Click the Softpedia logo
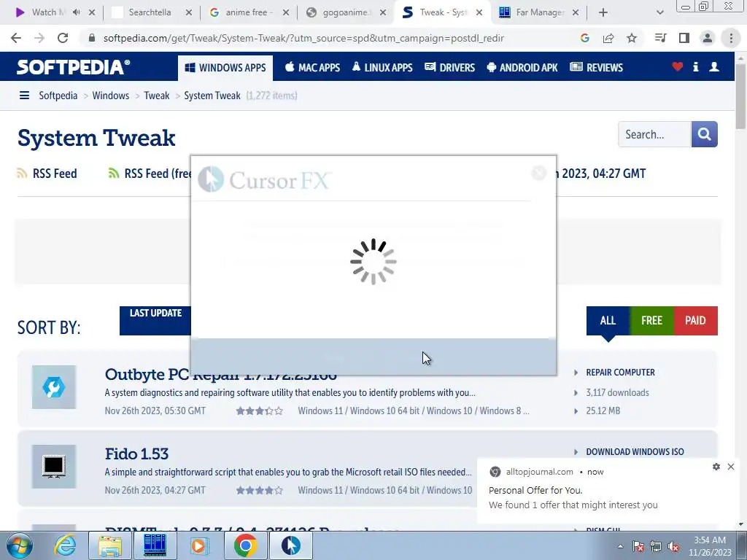Viewport: 747px width, 560px height. click(74, 67)
